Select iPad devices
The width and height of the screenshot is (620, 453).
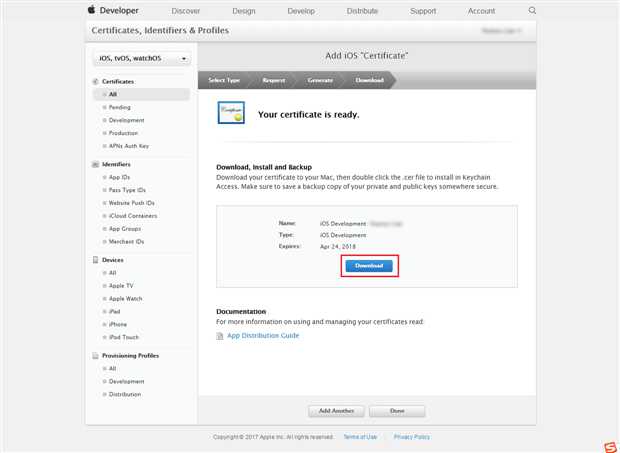(114, 311)
